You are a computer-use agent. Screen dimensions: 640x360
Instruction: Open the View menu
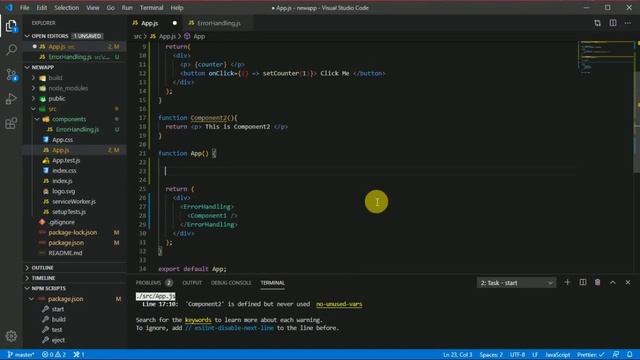(93, 8)
